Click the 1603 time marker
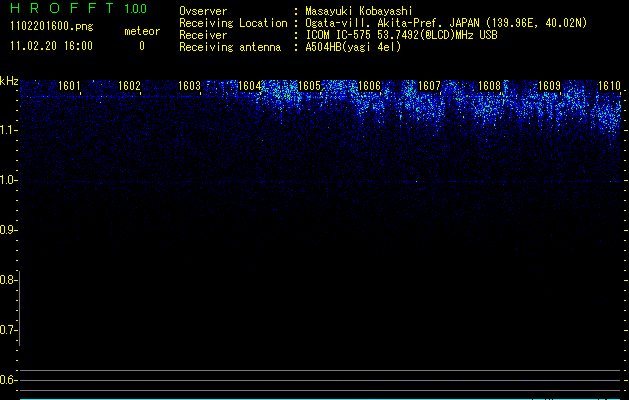 coord(189,86)
